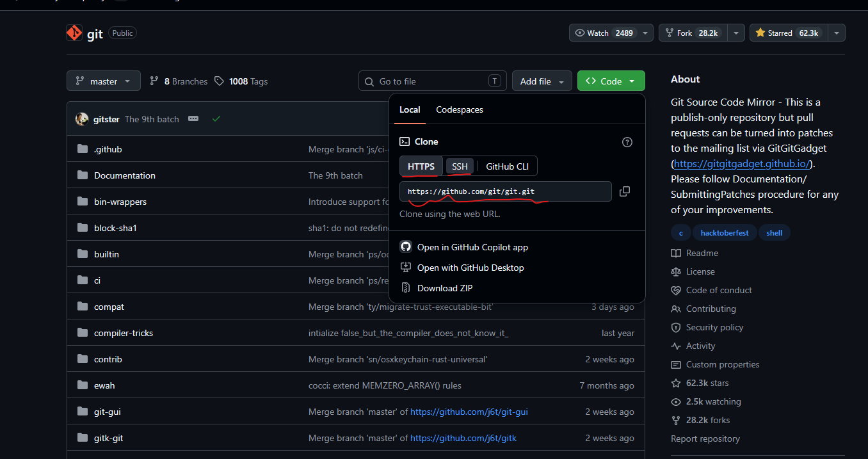Image resolution: width=868 pixels, height=459 pixels.
Task: Click the clone help question mark icon
Action: point(627,142)
